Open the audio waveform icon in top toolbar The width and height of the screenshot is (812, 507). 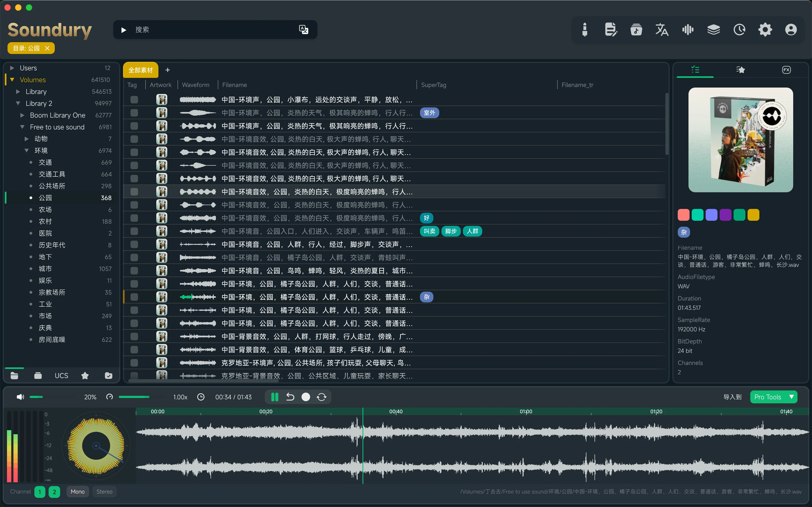(688, 30)
